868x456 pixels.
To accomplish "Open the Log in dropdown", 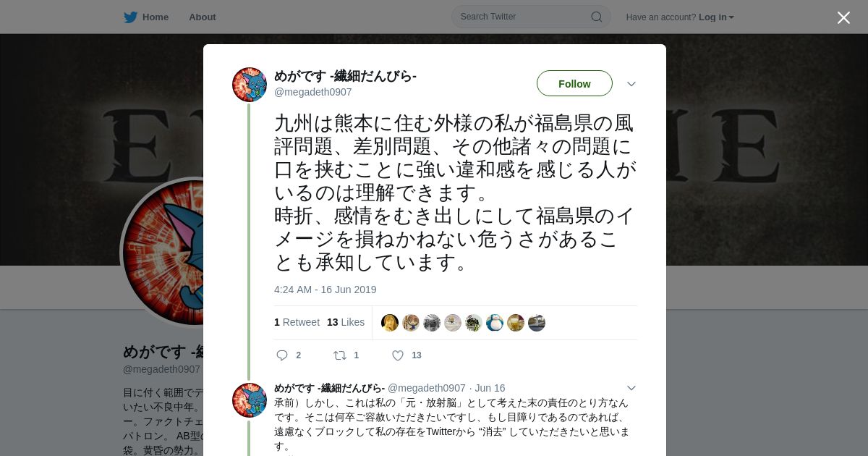I will (716, 17).
